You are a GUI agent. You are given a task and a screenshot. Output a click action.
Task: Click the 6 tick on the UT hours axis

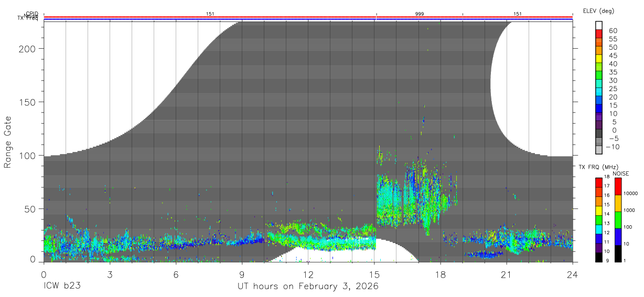(x=176, y=274)
